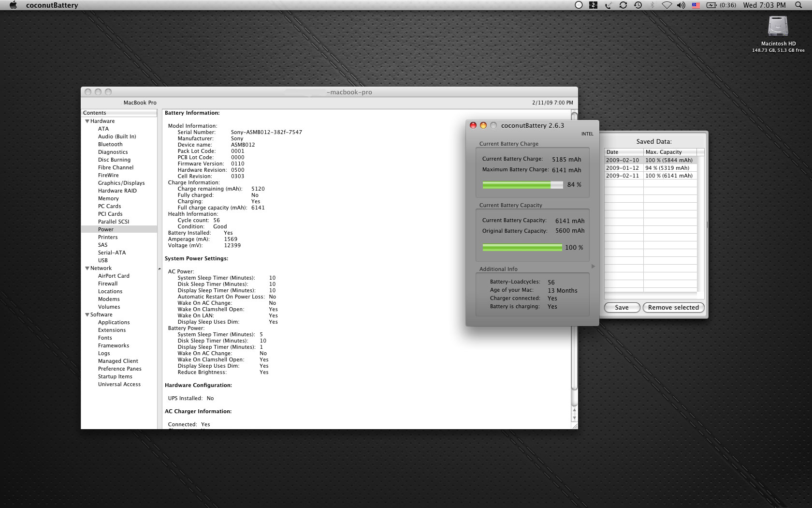Open the Apple menu
The height and width of the screenshot is (508, 812).
click(13, 5)
